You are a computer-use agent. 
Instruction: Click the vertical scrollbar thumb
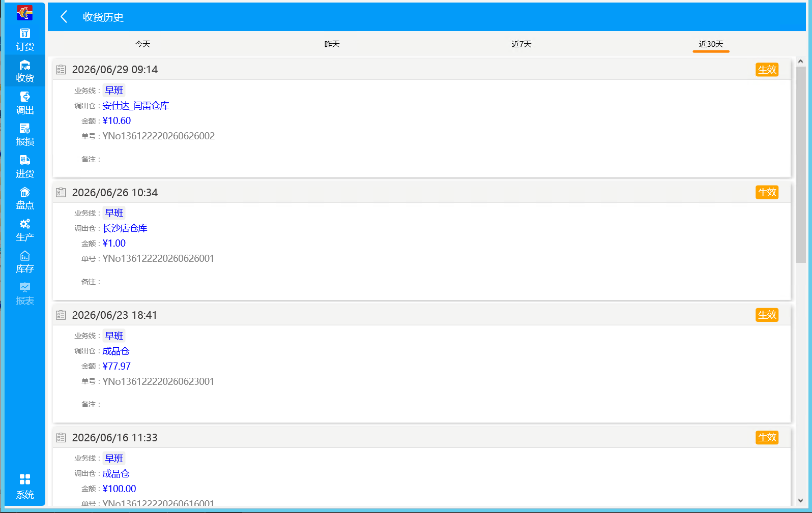(x=800, y=164)
